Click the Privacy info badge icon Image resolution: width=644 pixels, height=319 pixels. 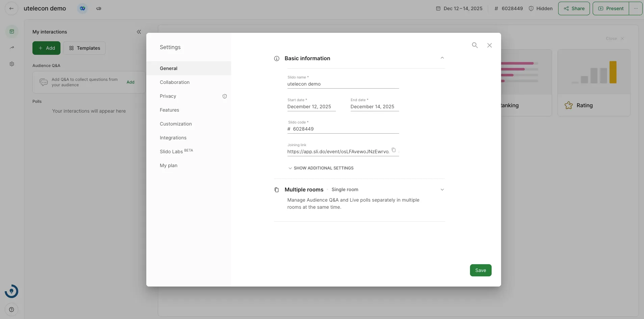click(x=225, y=96)
